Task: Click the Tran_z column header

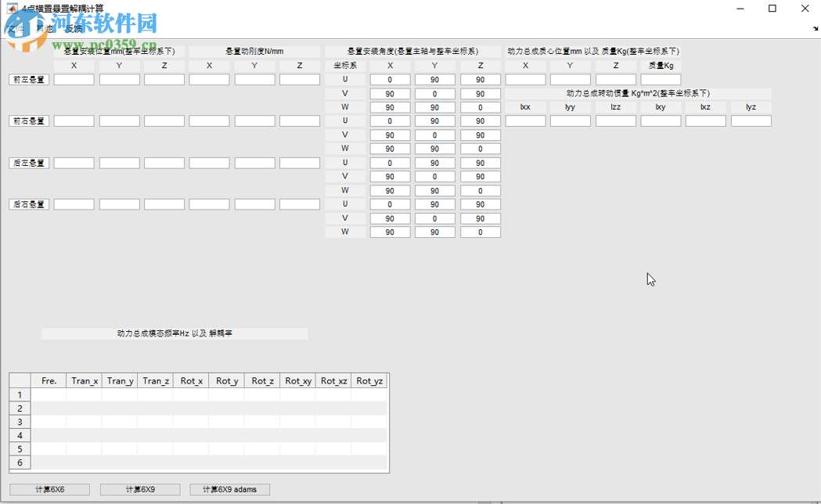Action: [156, 381]
